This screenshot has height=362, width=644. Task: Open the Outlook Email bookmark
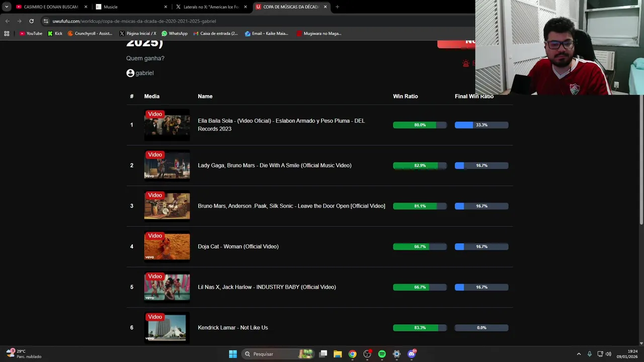267,34
